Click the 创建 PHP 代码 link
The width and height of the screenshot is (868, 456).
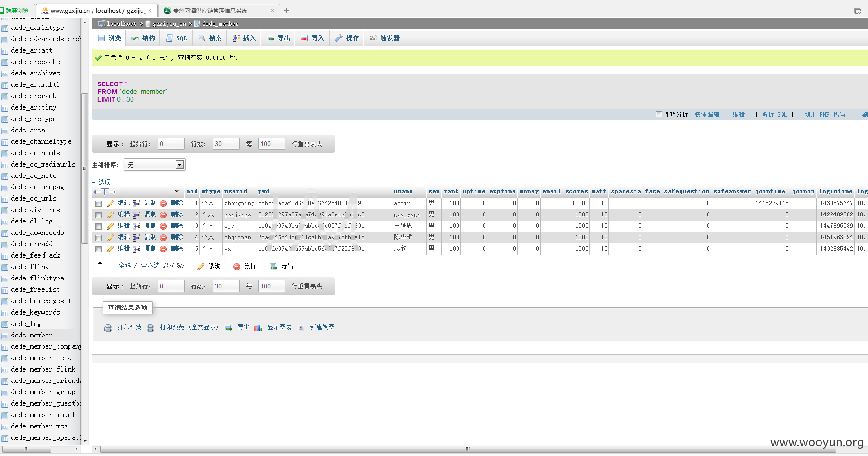click(x=824, y=114)
